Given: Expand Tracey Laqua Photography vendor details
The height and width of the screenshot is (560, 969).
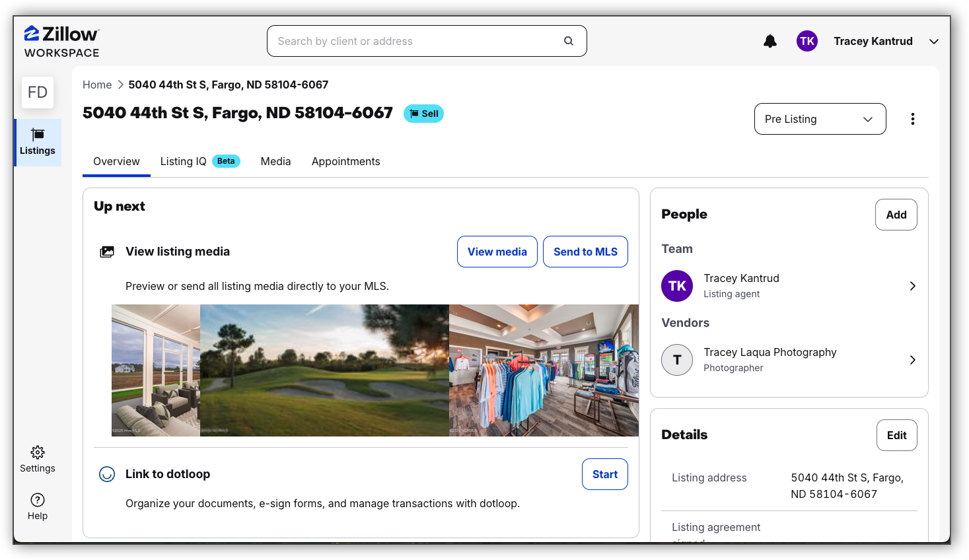Looking at the screenshot, I should click(913, 360).
